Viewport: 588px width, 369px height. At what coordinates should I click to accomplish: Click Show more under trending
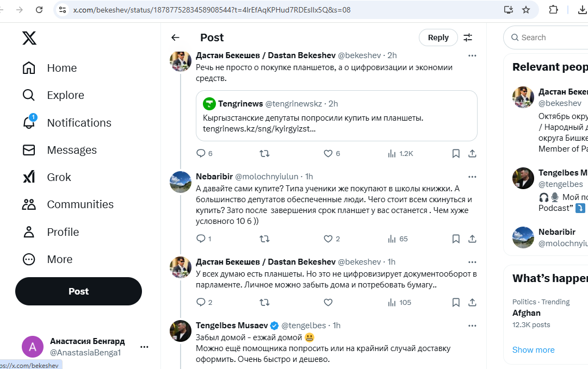[x=533, y=350]
